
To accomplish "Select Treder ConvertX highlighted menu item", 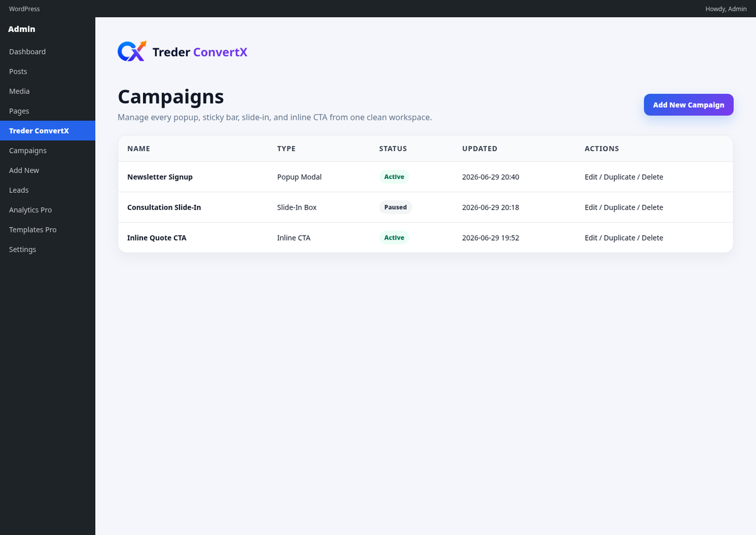I will tap(47, 130).
